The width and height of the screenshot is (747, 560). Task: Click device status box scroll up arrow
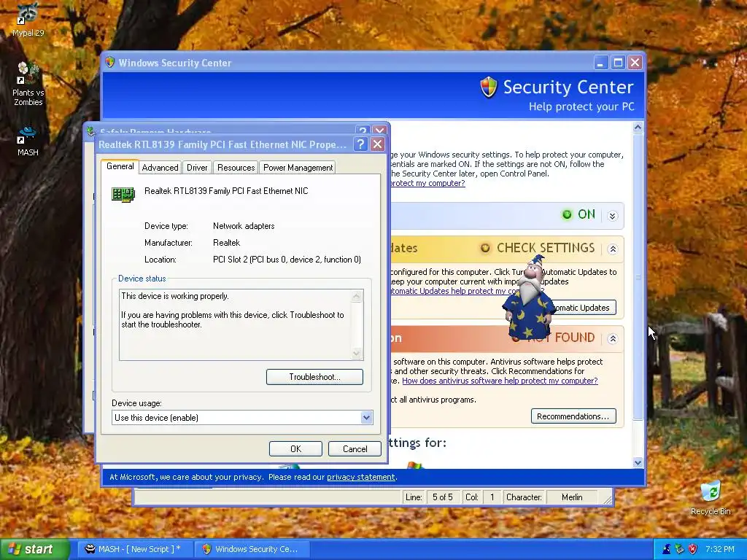(356, 296)
